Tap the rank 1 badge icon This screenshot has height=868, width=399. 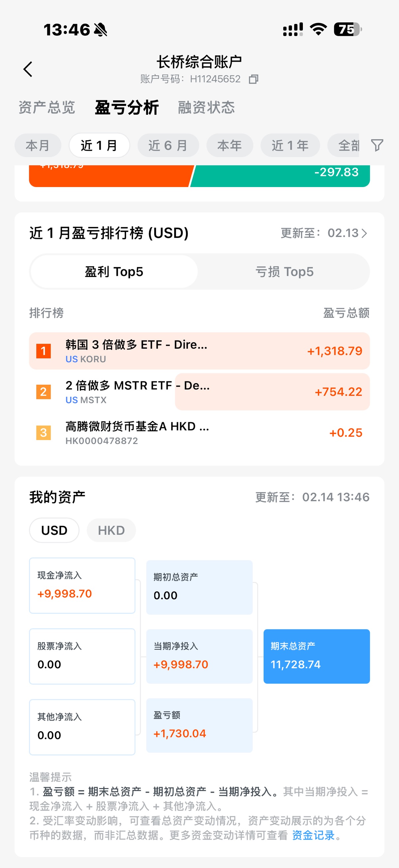click(44, 351)
